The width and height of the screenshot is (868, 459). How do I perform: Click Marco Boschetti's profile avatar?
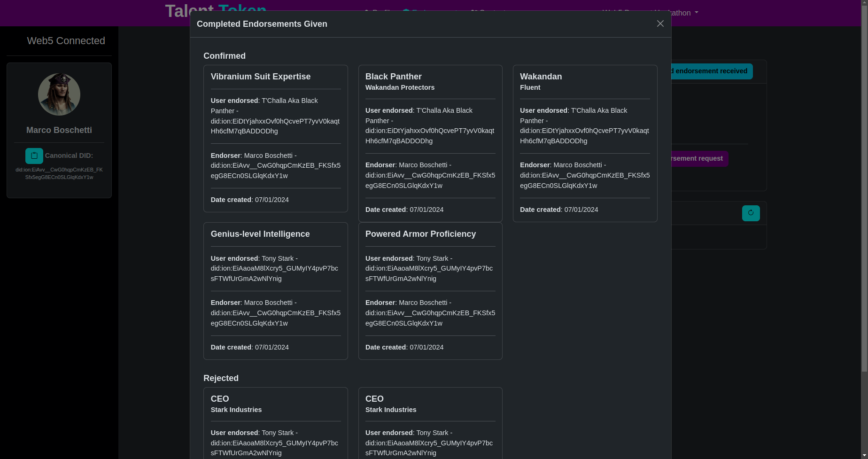pos(59,94)
